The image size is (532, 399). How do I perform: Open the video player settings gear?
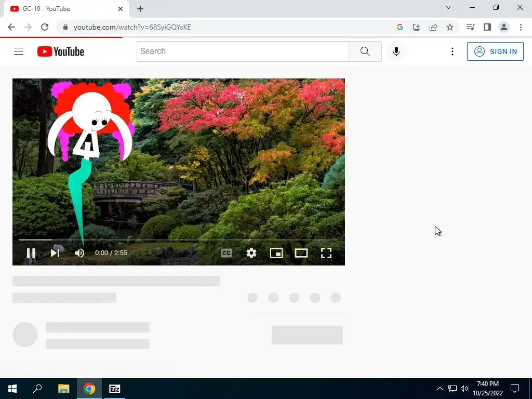(x=251, y=253)
